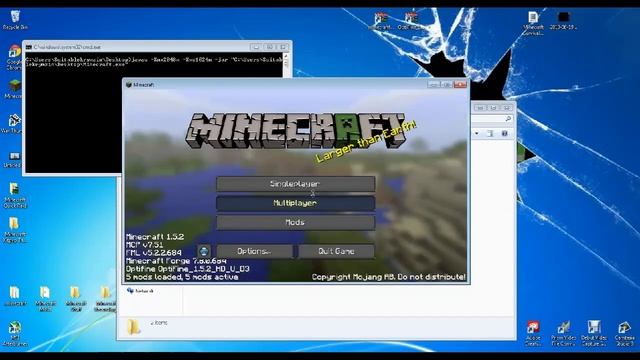Toggle the Explorer preview pane icon
Image resolution: width=640 pixels, height=360 pixels.
click(490, 133)
